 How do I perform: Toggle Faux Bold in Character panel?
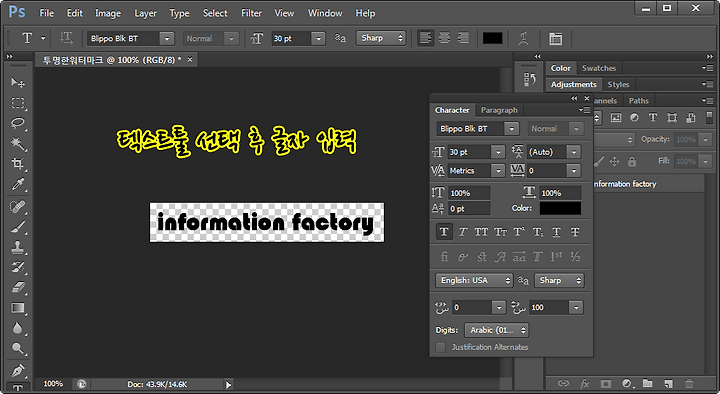[x=444, y=232]
